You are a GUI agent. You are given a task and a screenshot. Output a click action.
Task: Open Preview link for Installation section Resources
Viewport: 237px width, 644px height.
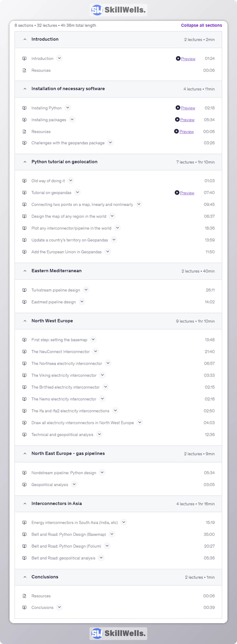186,132
